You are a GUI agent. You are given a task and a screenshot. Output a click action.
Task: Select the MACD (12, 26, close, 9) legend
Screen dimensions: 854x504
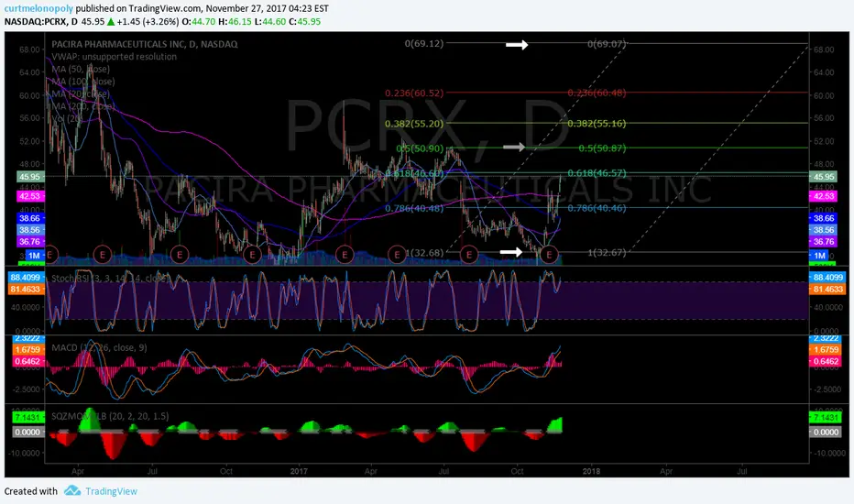(99, 347)
